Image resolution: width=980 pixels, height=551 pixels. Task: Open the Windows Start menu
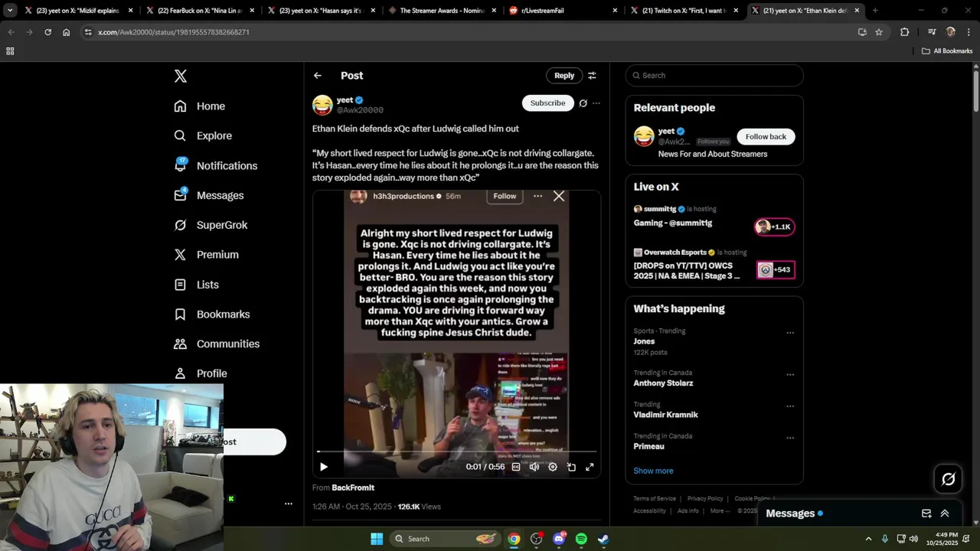point(377,539)
